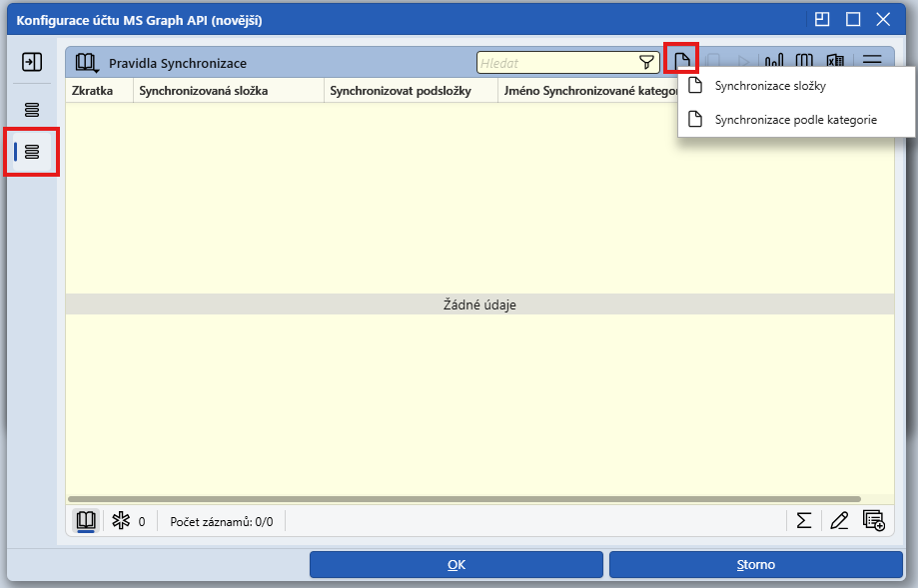Confirm the dialog with OK

click(457, 565)
